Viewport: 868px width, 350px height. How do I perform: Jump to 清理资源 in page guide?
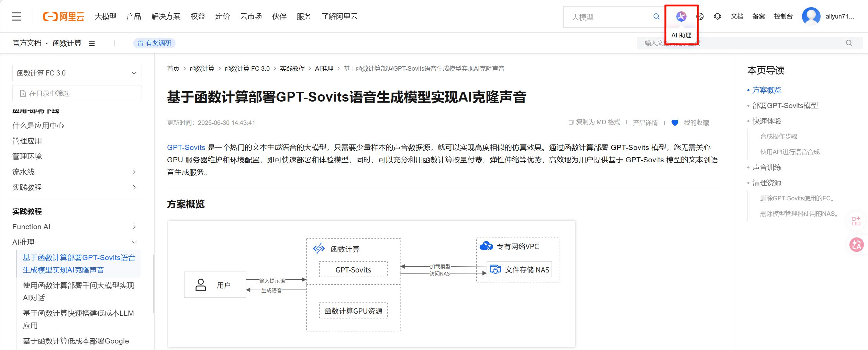pos(767,183)
